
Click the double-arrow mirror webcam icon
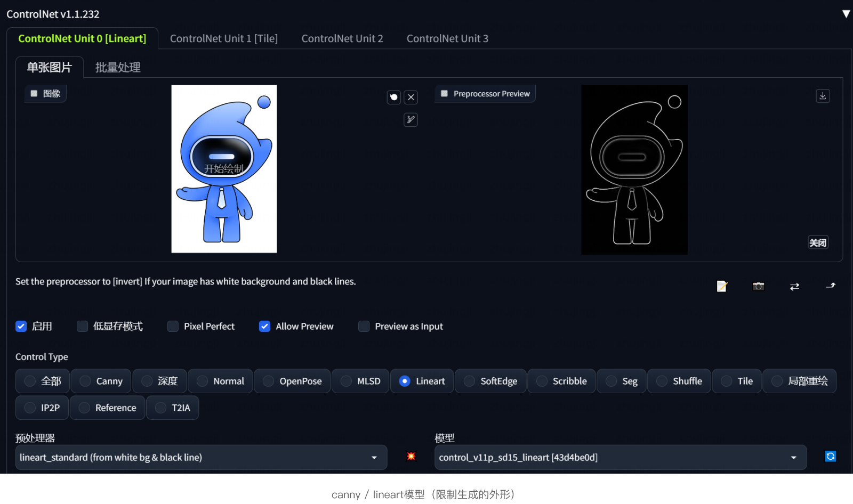794,286
